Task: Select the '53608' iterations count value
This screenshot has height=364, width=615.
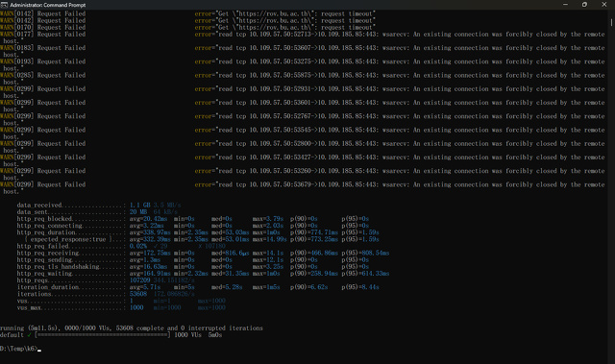Action: point(138,294)
